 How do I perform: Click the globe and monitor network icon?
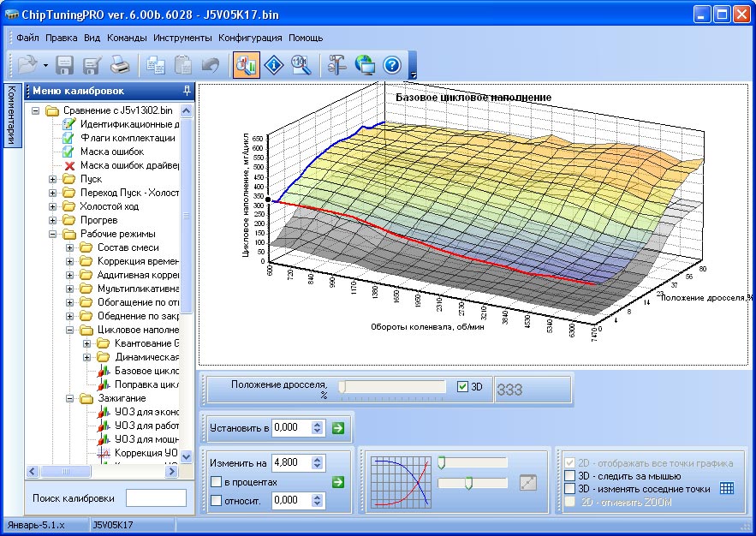[x=365, y=65]
